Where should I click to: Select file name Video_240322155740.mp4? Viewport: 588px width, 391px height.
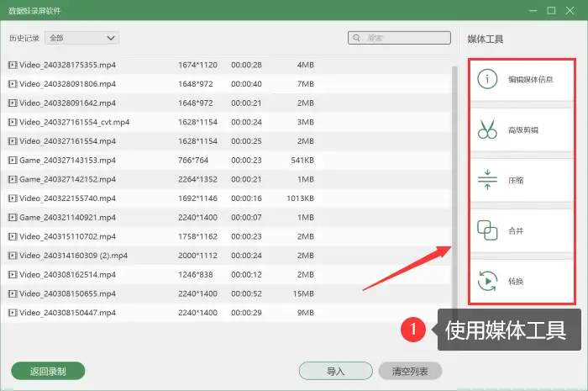click(67, 198)
